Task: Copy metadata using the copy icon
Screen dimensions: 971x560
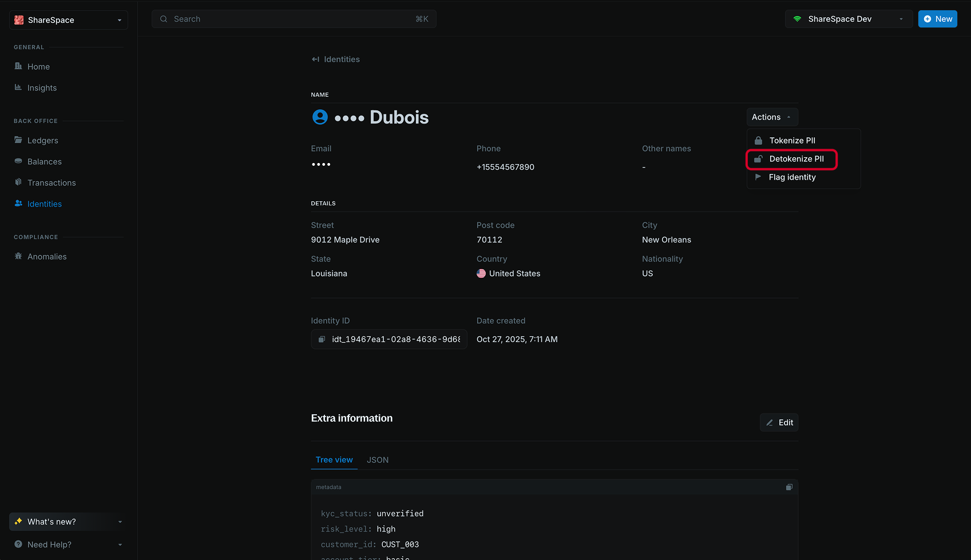Action: pyautogui.click(x=789, y=487)
